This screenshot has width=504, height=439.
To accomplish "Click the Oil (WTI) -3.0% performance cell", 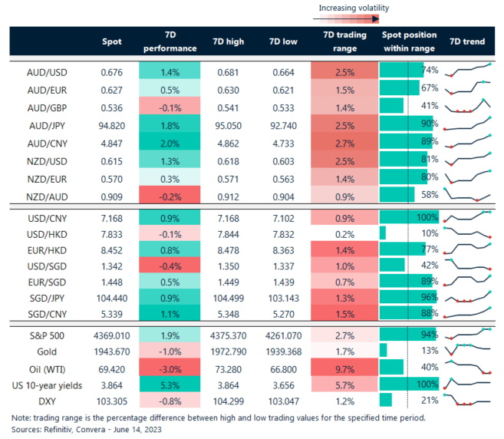I will tap(169, 367).
